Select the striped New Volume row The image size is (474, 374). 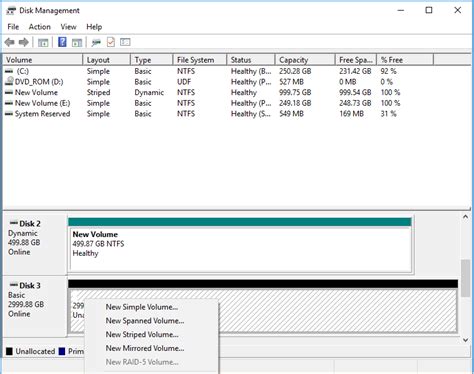218,92
